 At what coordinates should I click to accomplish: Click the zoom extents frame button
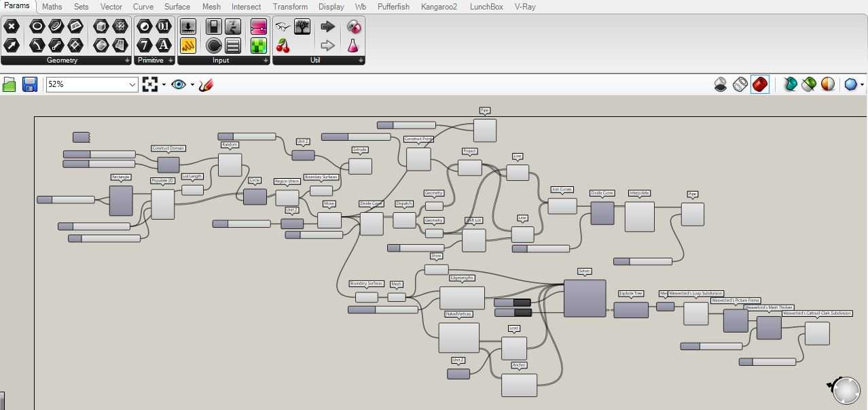coord(150,84)
